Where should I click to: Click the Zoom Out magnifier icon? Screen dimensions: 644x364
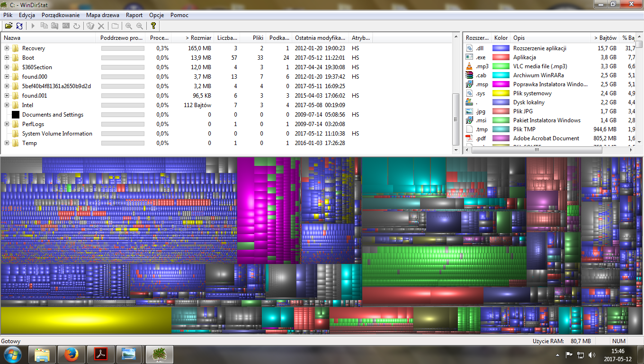pos(139,26)
